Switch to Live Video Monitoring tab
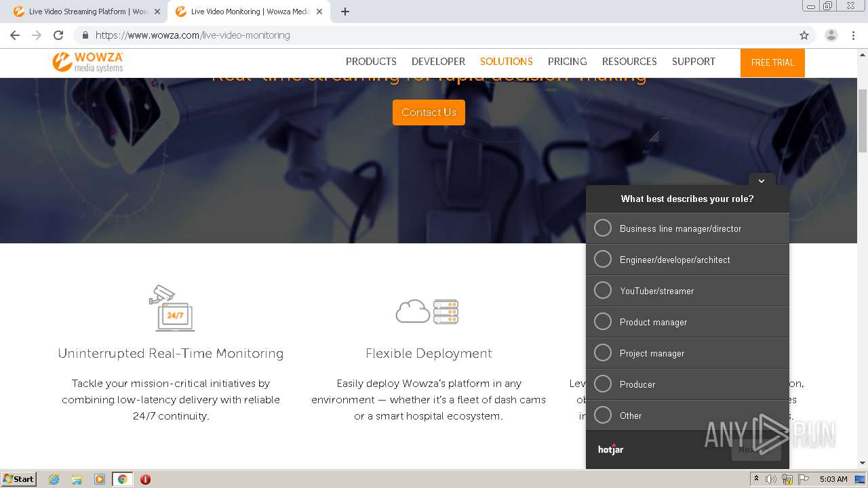 pos(248,12)
